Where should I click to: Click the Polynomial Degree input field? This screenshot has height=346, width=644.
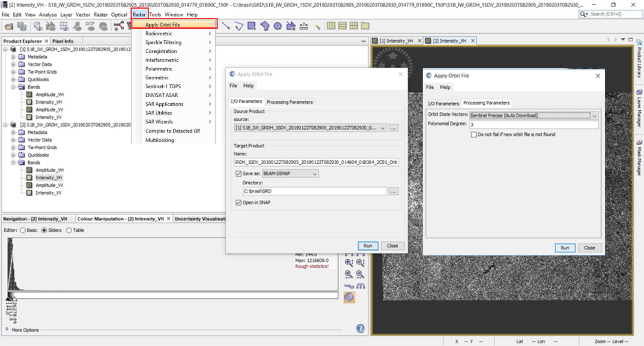(533, 125)
